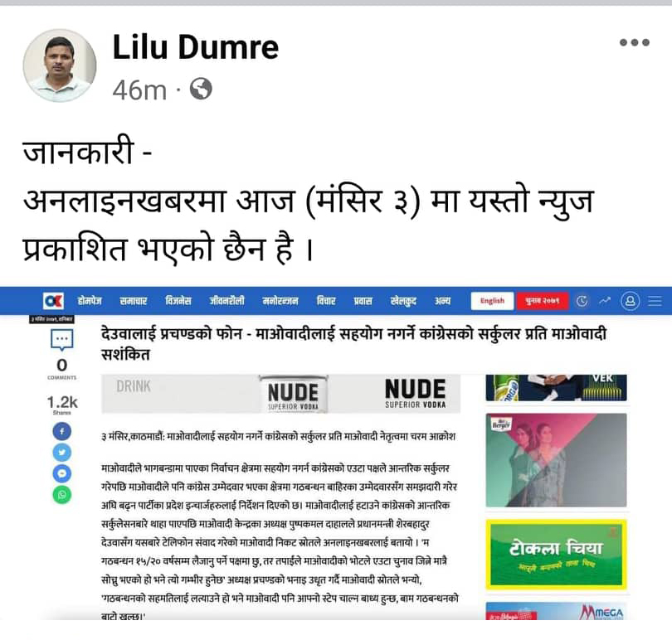The height and width of the screenshot is (640, 672).
Task: Click the Onlinekhabar OK logo
Action: tap(54, 301)
